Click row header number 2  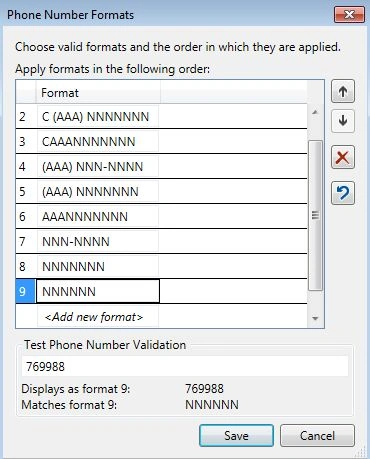[25, 117]
